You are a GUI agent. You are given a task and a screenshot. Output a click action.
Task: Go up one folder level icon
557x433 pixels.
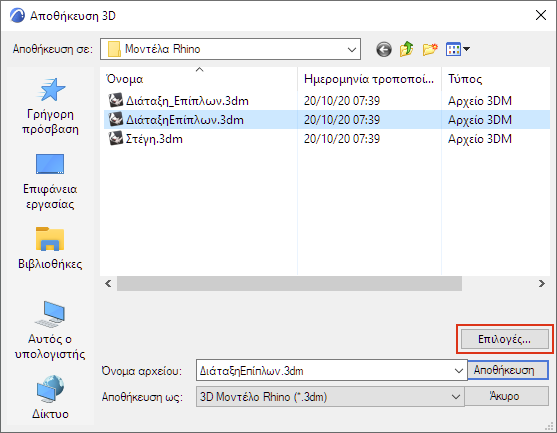[406, 49]
